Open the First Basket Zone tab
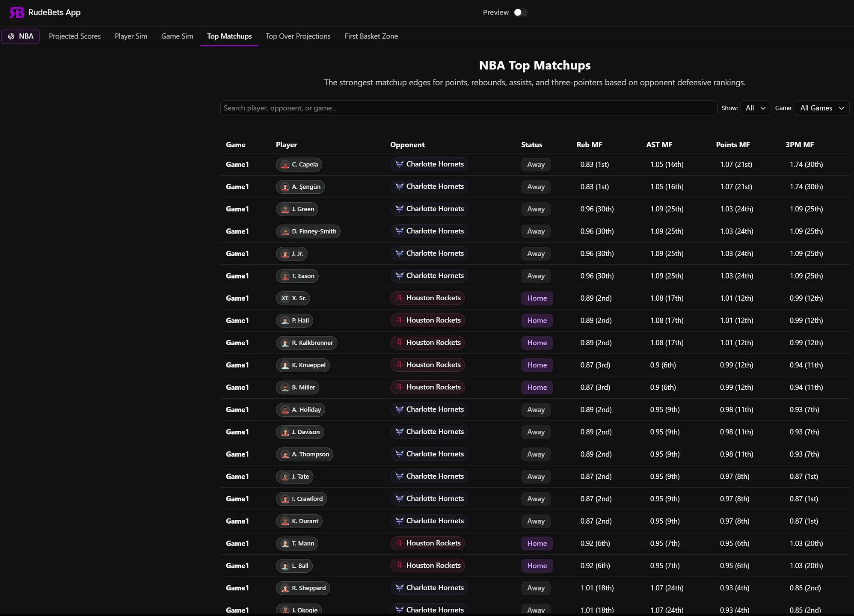 pos(371,36)
